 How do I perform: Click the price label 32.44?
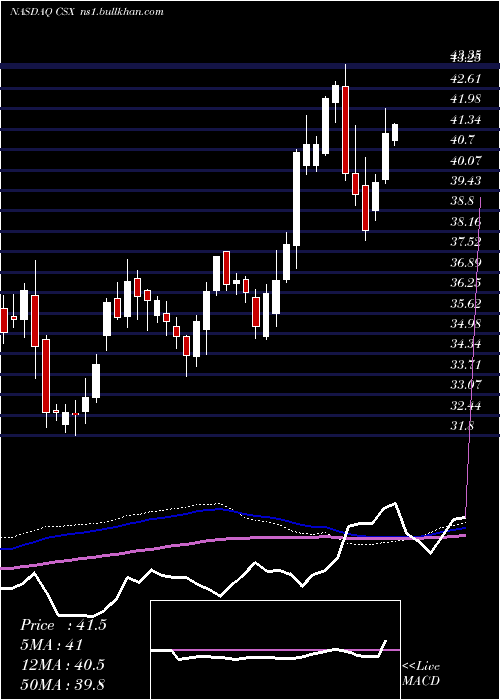click(466, 406)
